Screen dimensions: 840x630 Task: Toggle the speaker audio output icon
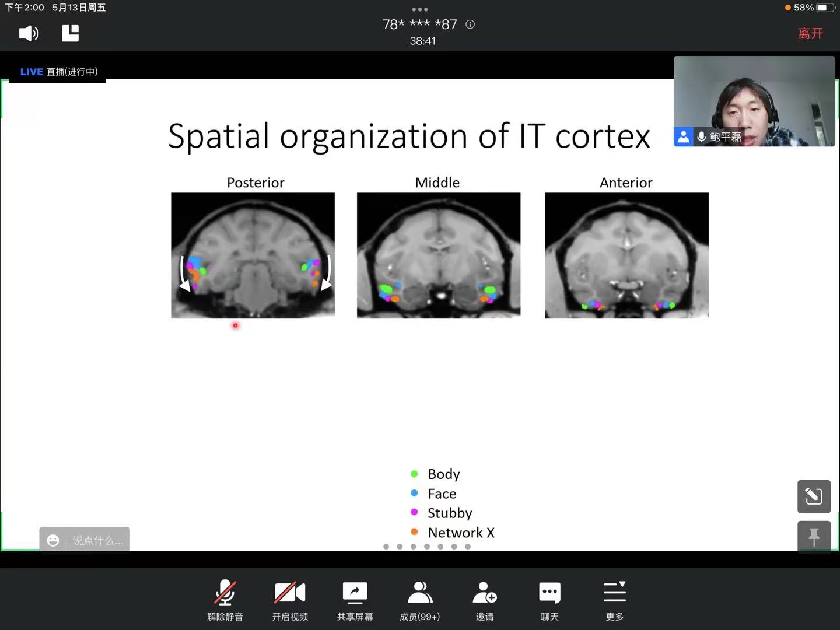click(x=29, y=33)
